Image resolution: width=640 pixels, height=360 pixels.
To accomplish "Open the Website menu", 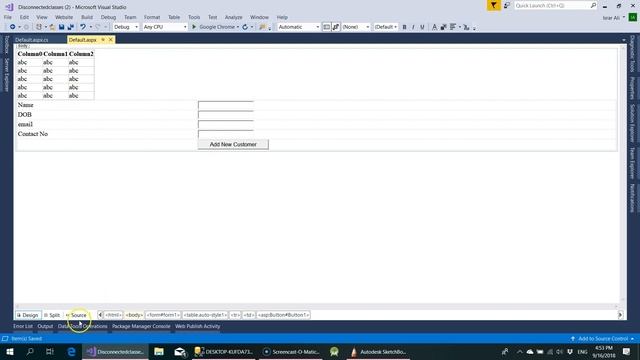I will tap(64, 17).
